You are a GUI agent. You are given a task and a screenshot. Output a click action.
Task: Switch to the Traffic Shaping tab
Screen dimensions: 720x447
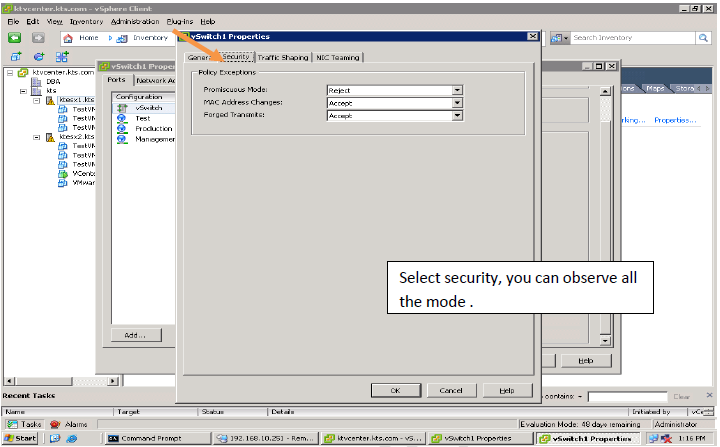point(283,57)
